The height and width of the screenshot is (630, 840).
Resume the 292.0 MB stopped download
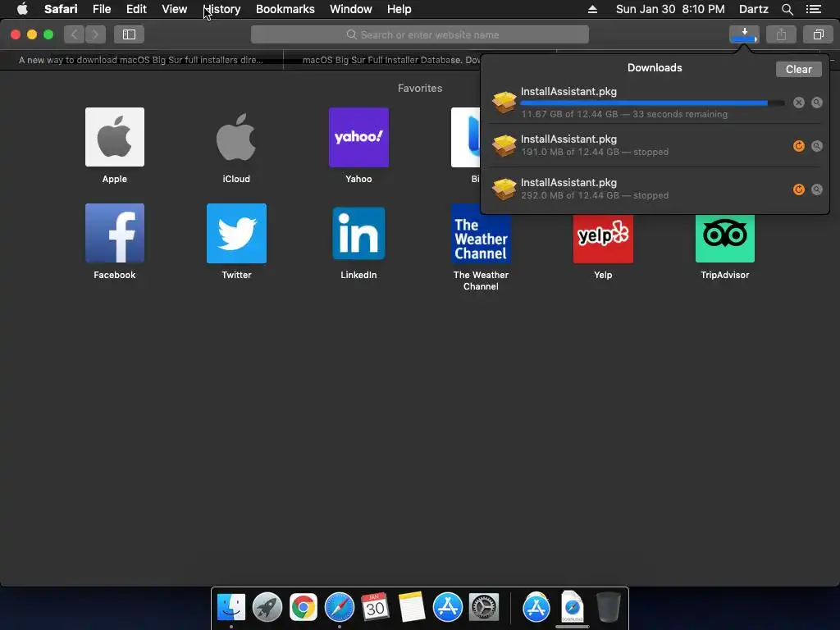(x=798, y=189)
